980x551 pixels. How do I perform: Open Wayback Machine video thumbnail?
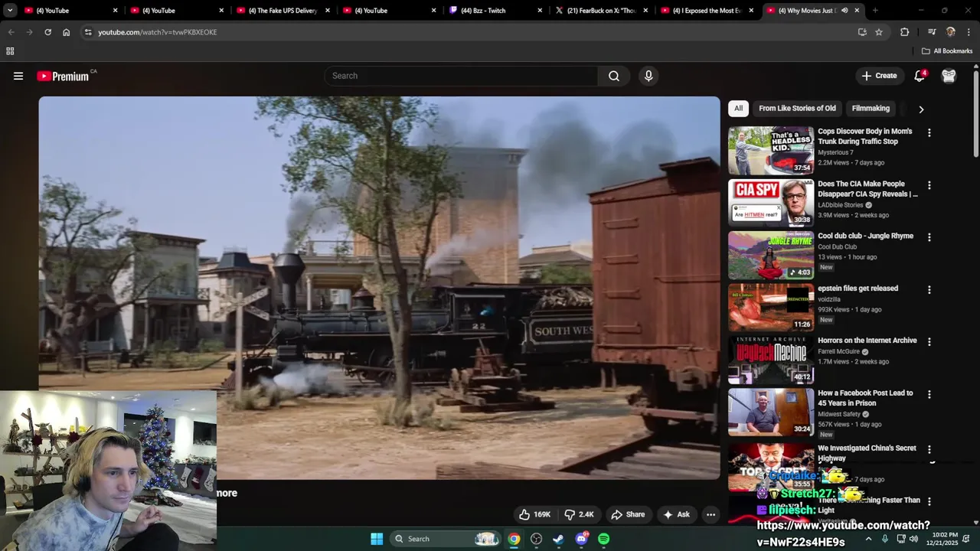click(x=771, y=359)
